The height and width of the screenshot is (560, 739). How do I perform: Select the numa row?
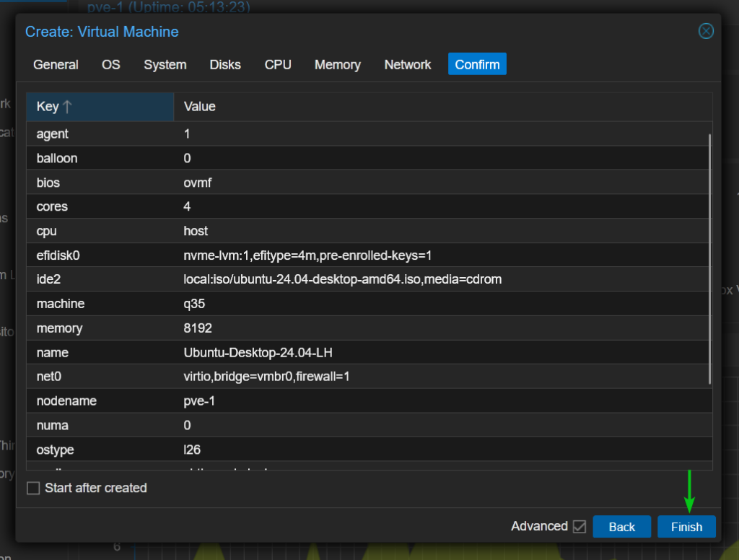(x=369, y=425)
